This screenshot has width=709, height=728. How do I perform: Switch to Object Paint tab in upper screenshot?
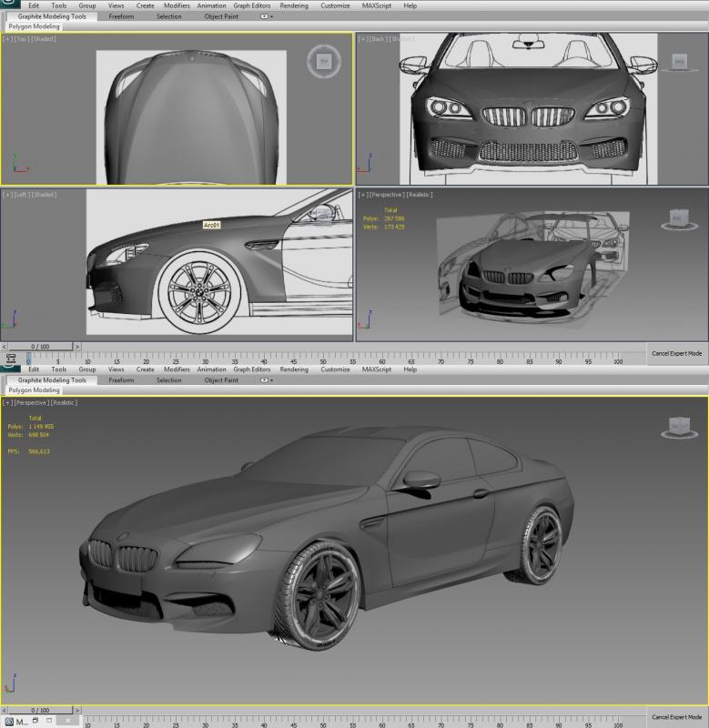pos(221,16)
